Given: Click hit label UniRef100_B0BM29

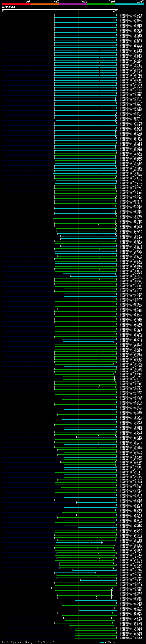Looking at the screenshot, I should coord(131,625).
